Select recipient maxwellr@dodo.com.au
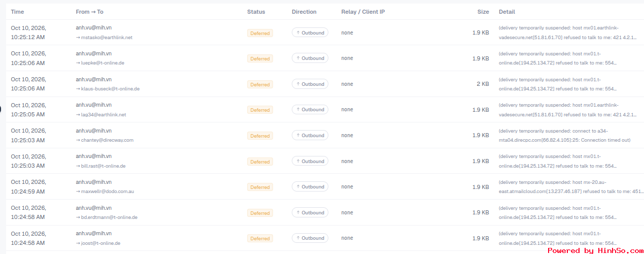This screenshot has width=644, height=254. tap(108, 192)
